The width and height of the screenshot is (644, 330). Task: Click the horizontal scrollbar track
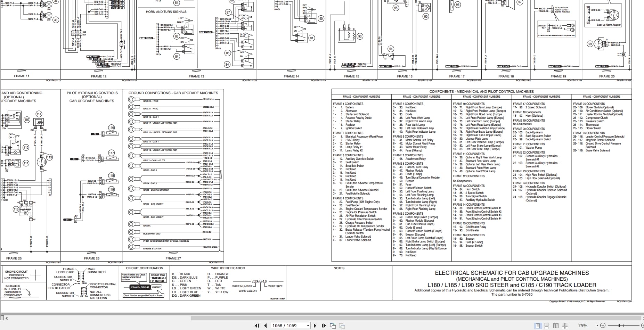pyautogui.click(x=415, y=318)
